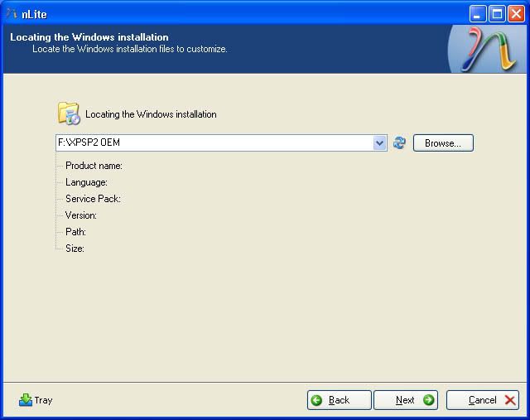Cancel the nLite wizard

[x=483, y=400]
